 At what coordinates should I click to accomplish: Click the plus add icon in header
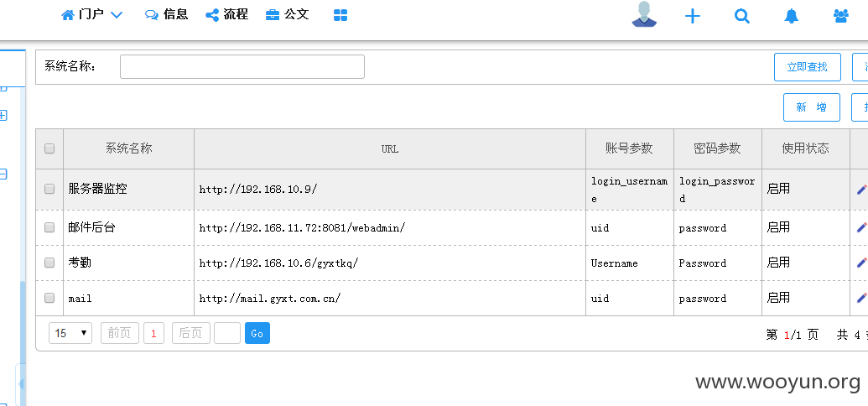(x=693, y=16)
